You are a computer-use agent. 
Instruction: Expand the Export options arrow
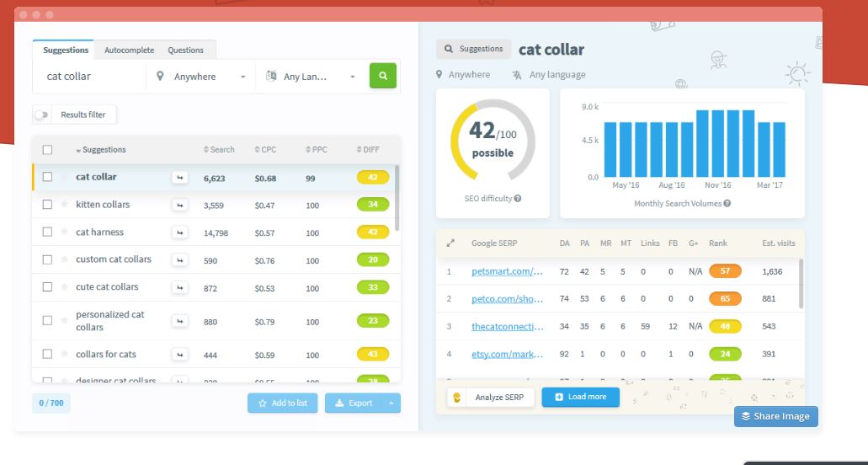(391, 403)
